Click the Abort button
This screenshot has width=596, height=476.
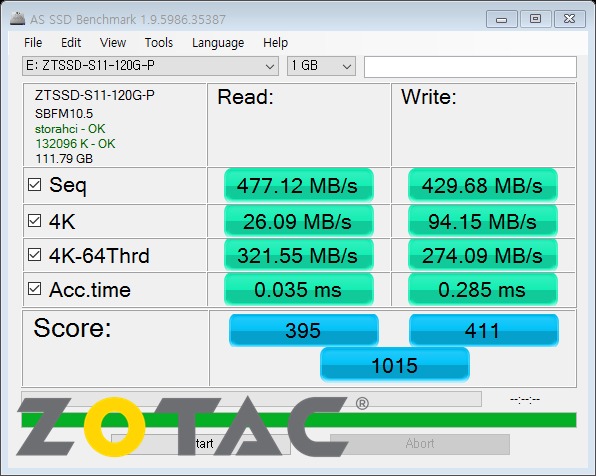pos(420,444)
